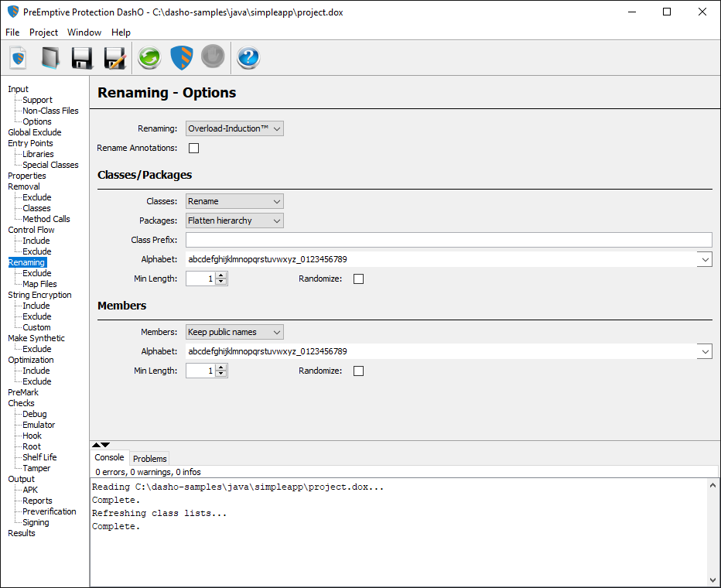
Task: Increase Members Min Length value
Action: click(221, 367)
